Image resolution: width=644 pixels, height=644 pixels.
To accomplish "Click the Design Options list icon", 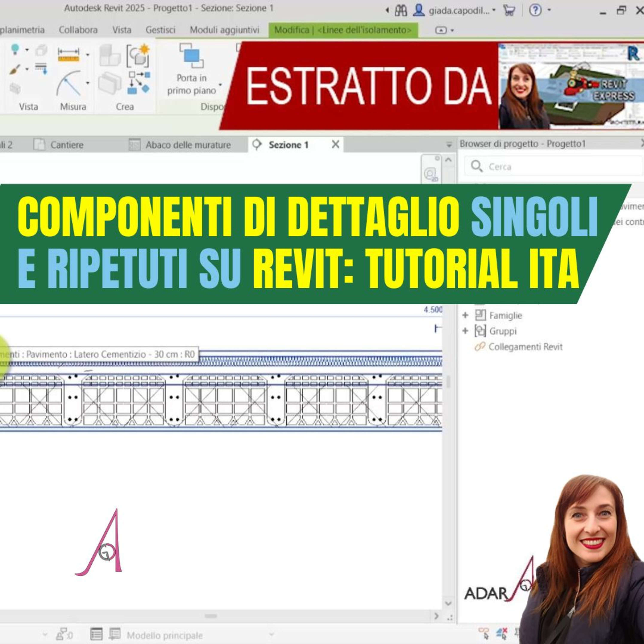I will (x=96, y=634).
